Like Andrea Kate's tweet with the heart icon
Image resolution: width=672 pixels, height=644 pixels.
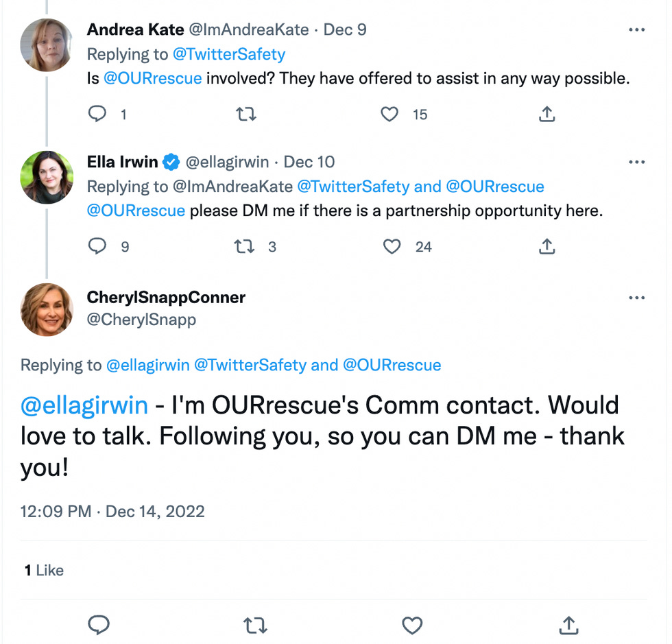point(390,114)
